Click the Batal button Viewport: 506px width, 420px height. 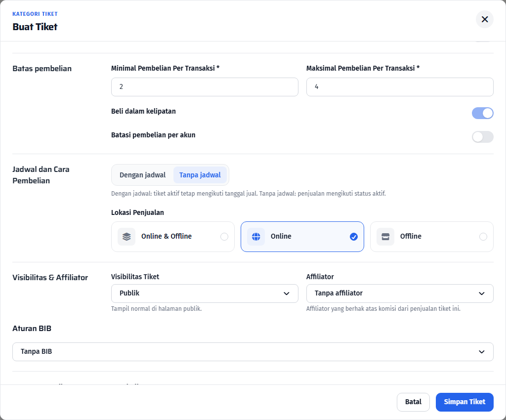pos(413,402)
